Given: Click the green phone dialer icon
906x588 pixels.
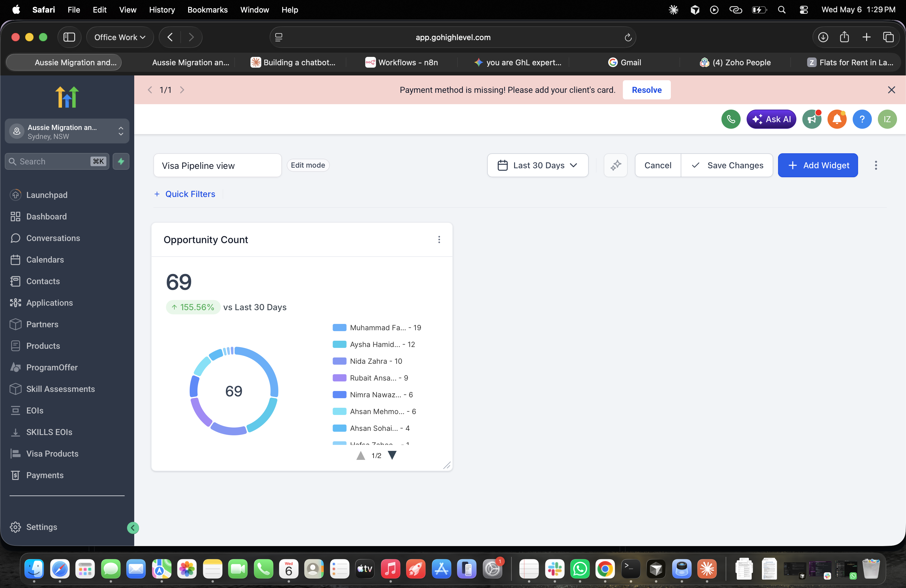Looking at the screenshot, I should tap(730, 119).
